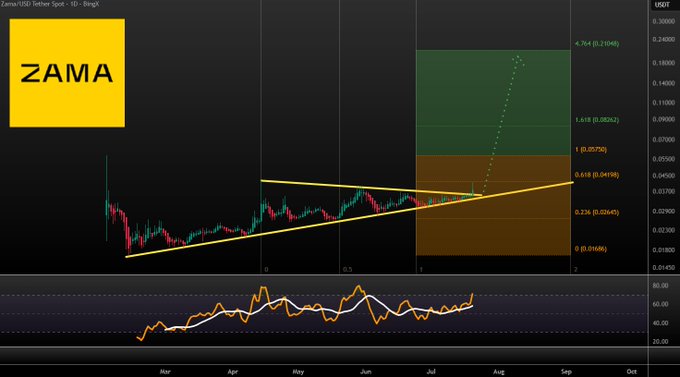This screenshot has height=377, width=680.
Task: Select the 0.236 (0.02645) Fibonacci level label
Action: tap(597, 213)
